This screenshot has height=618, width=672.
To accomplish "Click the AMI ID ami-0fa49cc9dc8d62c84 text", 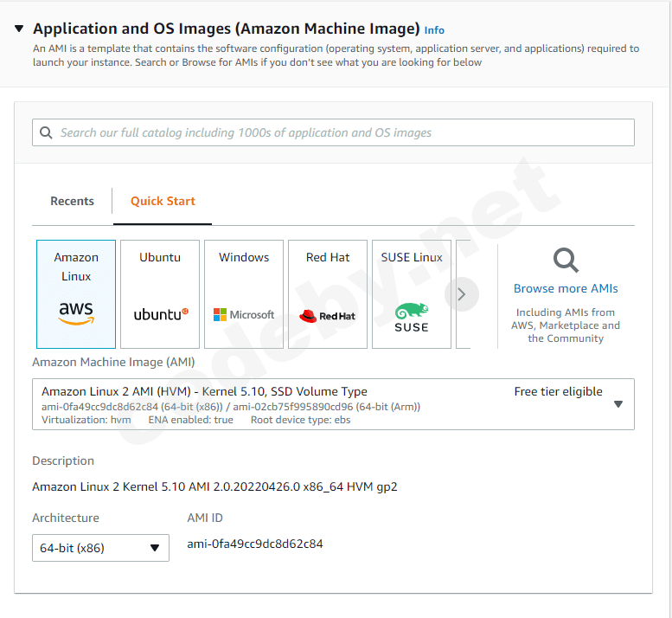I will click(255, 544).
